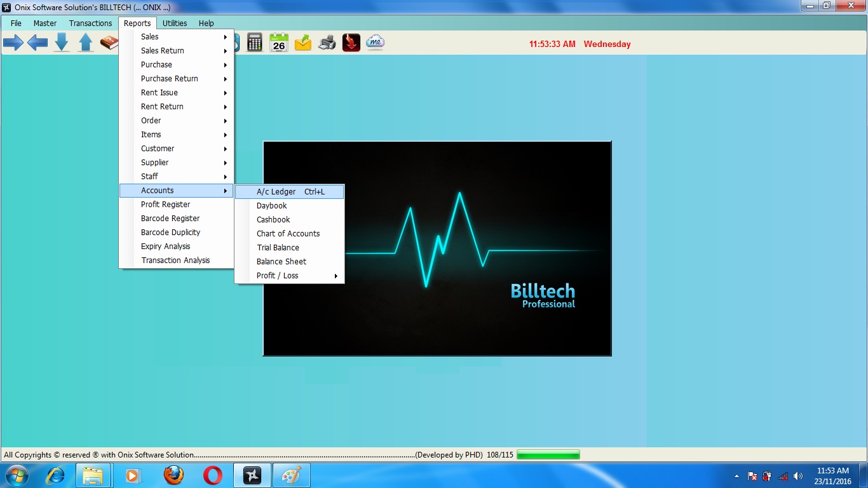Open A/c Ledger from Accounts submenu

(x=290, y=192)
